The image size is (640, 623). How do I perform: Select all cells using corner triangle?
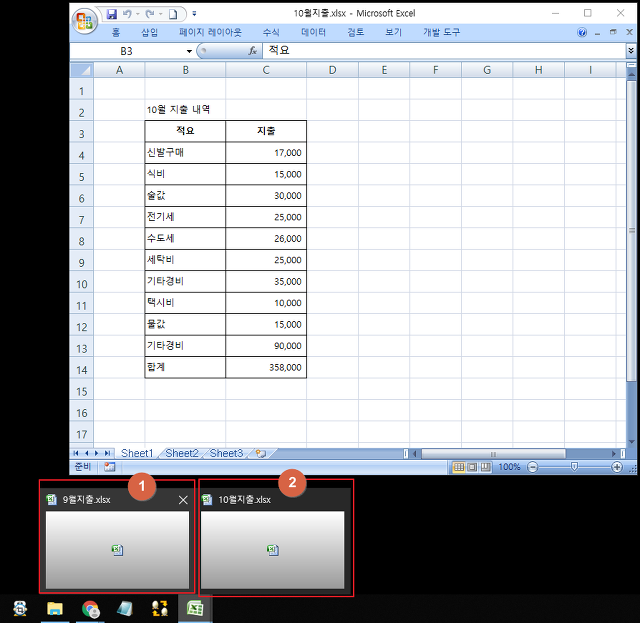82,70
